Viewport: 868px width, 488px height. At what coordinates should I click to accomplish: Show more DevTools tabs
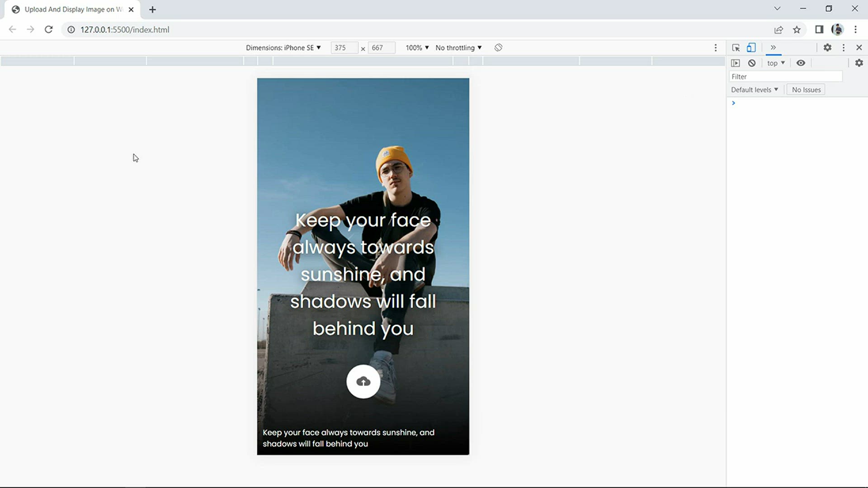[x=773, y=47]
